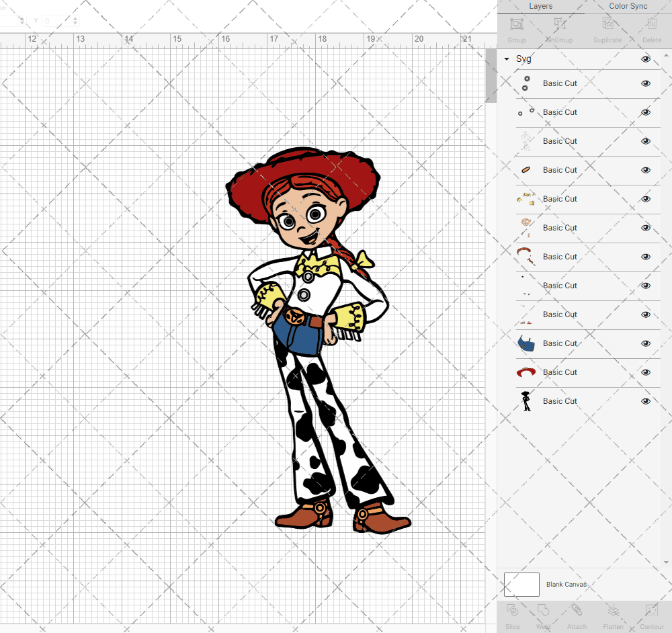This screenshot has width=672, height=633.
Task: Open the Contour tool
Action: (x=651, y=615)
